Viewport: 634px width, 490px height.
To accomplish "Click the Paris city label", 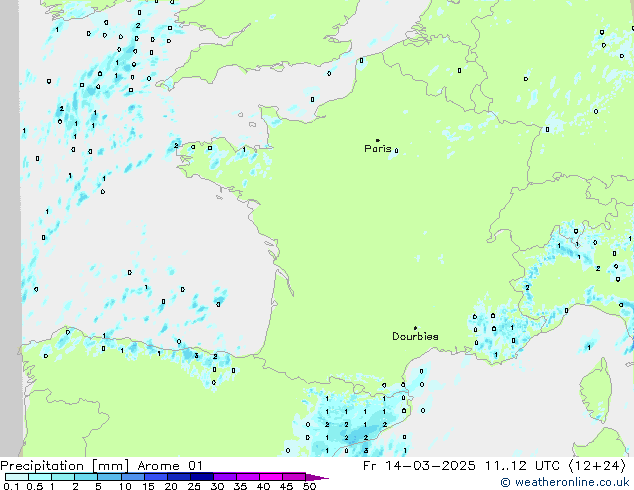I will (x=378, y=149).
